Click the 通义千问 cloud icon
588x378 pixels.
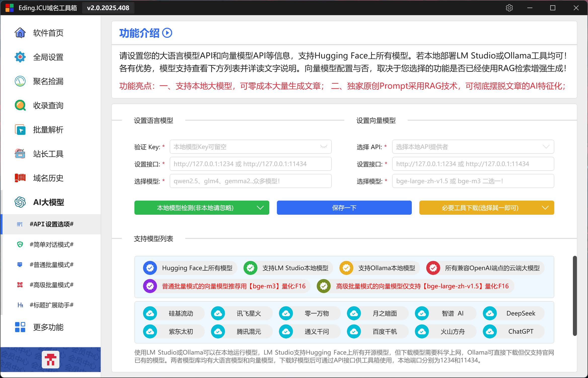pyautogui.click(x=286, y=331)
